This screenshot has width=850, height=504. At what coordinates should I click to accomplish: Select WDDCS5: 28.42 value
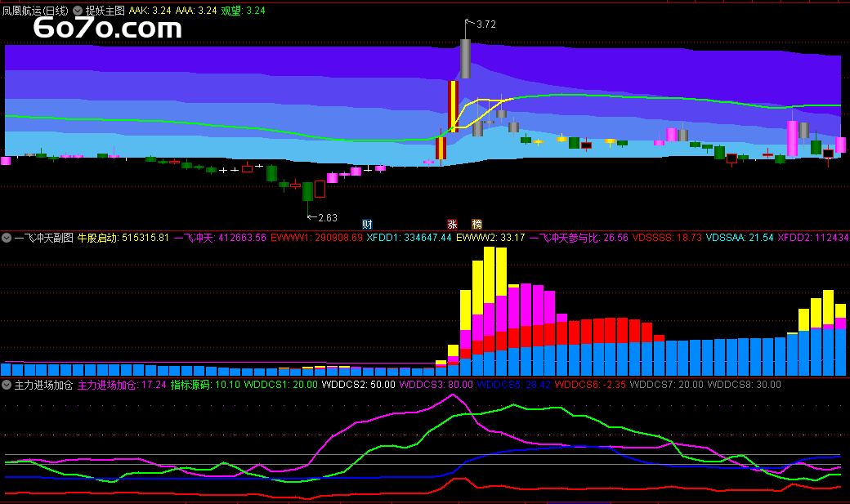click(x=514, y=385)
